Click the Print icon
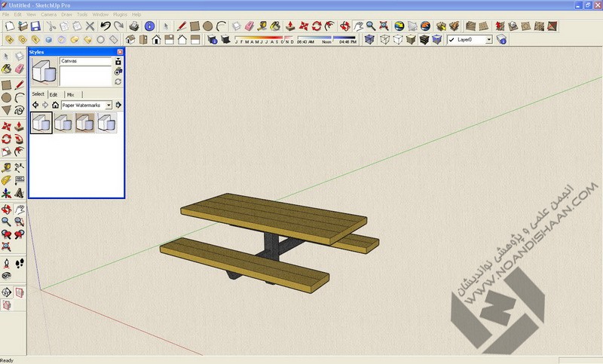603x364 pixels. point(133,26)
